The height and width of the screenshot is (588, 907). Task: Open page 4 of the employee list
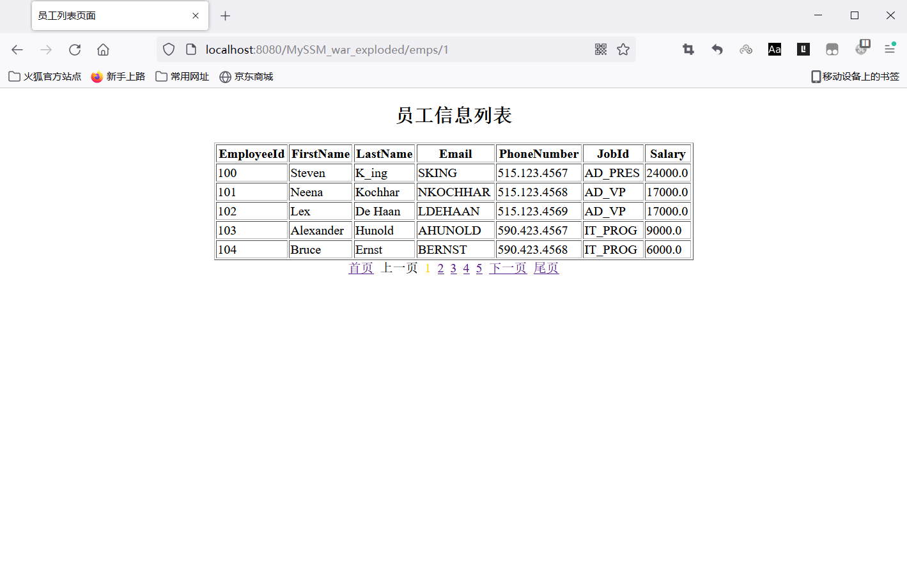[x=467, y=268]
